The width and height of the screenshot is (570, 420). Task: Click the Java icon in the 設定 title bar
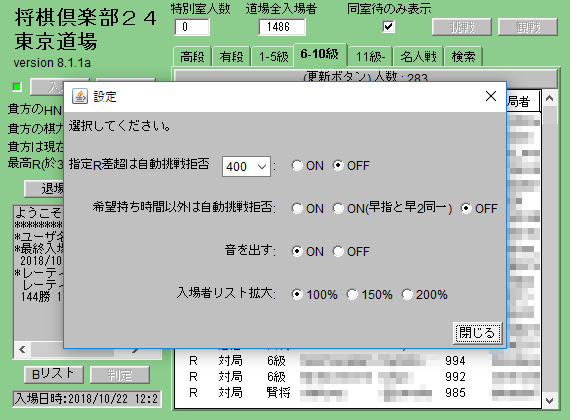tap(80, 96)
